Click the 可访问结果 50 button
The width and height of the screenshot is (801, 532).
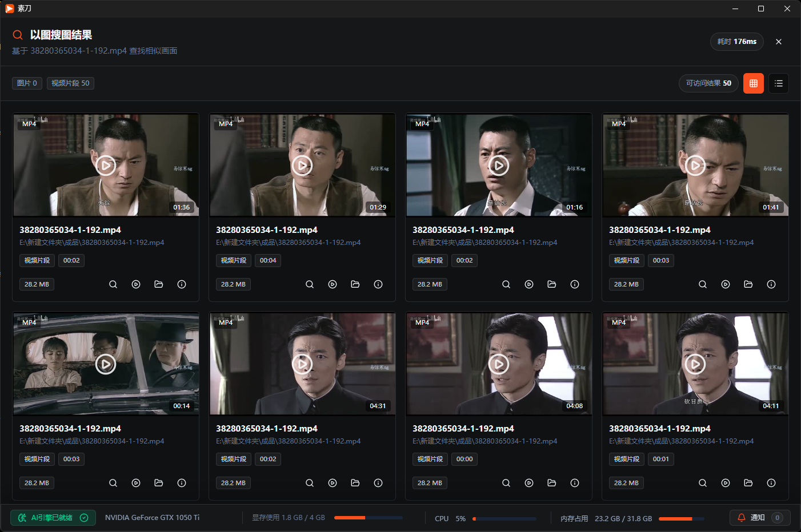tap(708, 83)
